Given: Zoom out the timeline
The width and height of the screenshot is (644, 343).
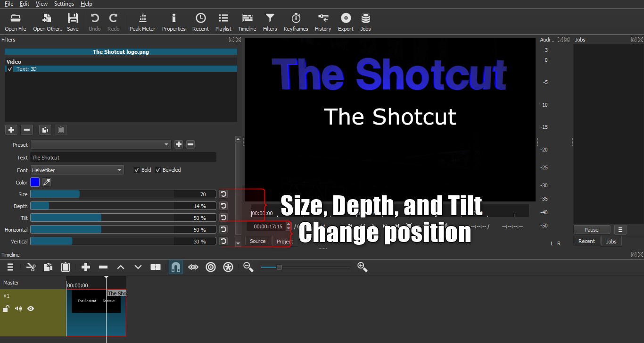Looking at the screenshot, I should (248, 267).
